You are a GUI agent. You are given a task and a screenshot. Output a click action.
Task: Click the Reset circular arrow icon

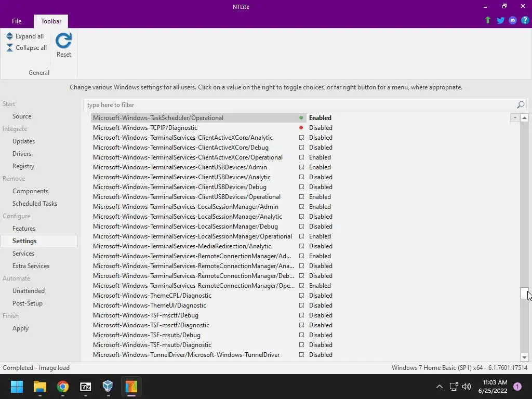pos(64,41)
